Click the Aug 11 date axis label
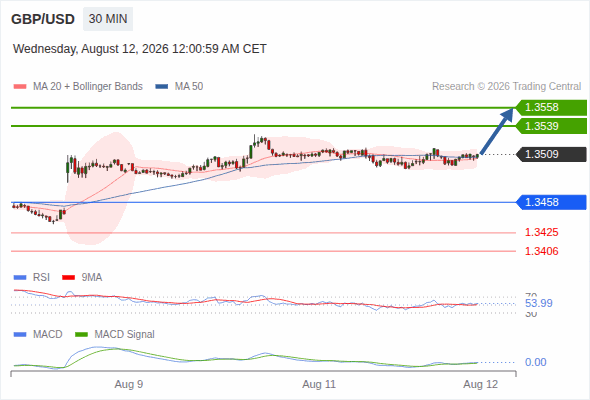590x400 pixels. coord(319,385)
